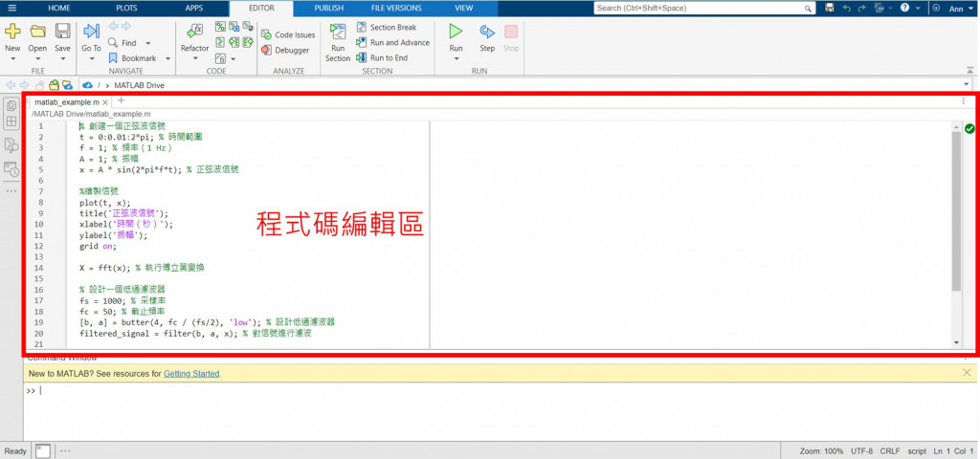Screen dimensions: 980x459
Task: Click the editor vertical scrollbar
Action: [x=956, y=211]
